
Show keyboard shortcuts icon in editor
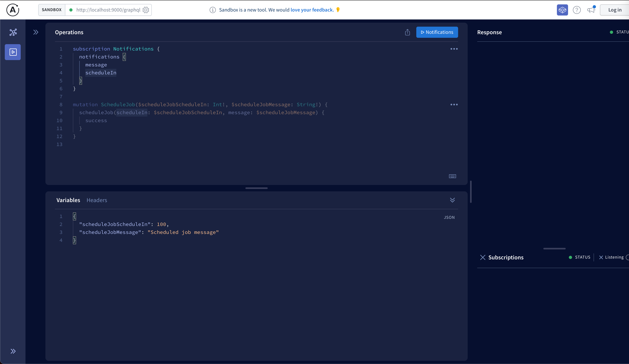click(x=452, y=176)
